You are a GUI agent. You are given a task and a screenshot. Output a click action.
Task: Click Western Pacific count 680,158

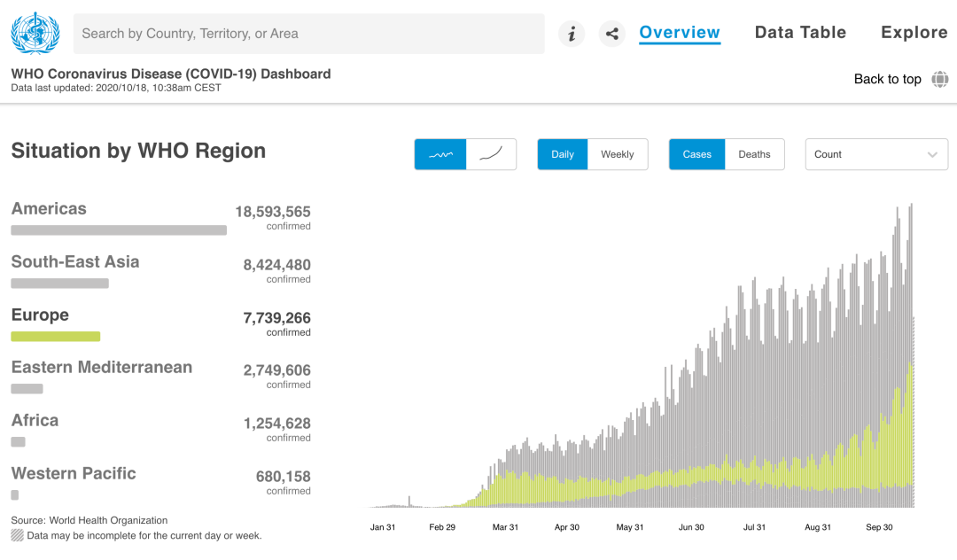284,477
